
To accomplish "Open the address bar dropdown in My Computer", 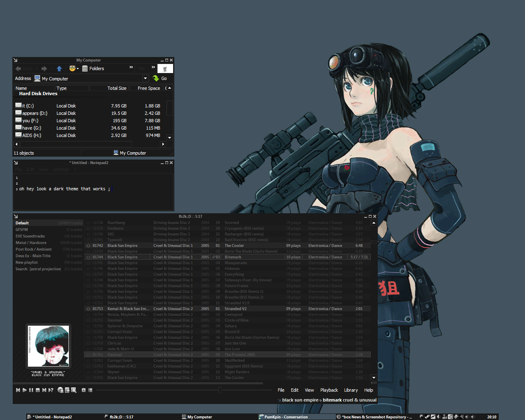I will pos(145,78).
